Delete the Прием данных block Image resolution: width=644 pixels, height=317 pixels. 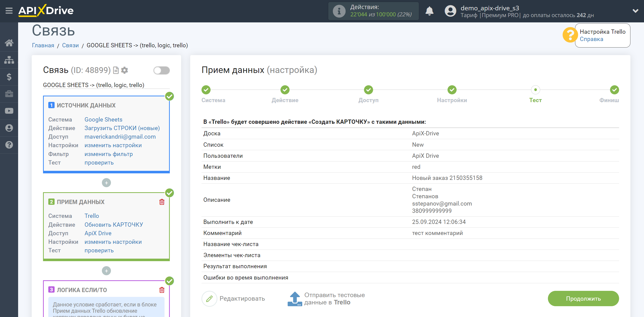pos(162,202)
